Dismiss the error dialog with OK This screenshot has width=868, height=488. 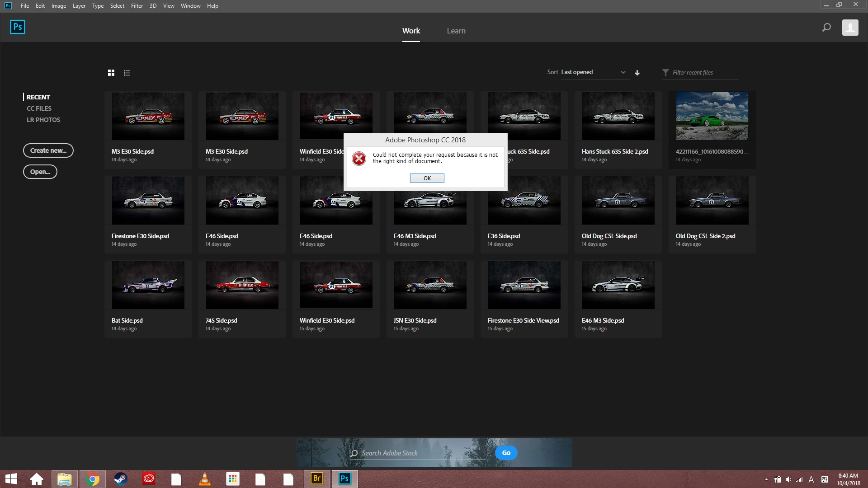pos(427,178)
